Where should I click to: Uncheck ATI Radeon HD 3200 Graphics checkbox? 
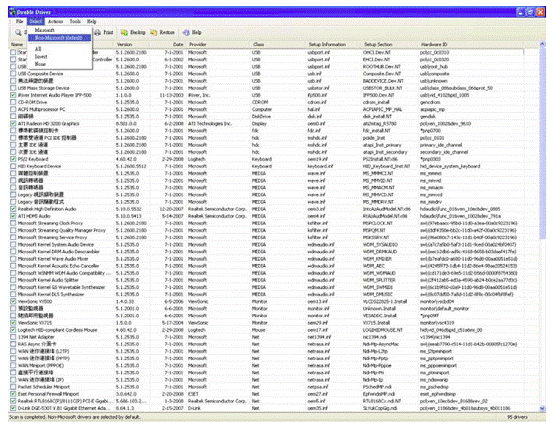13,124
